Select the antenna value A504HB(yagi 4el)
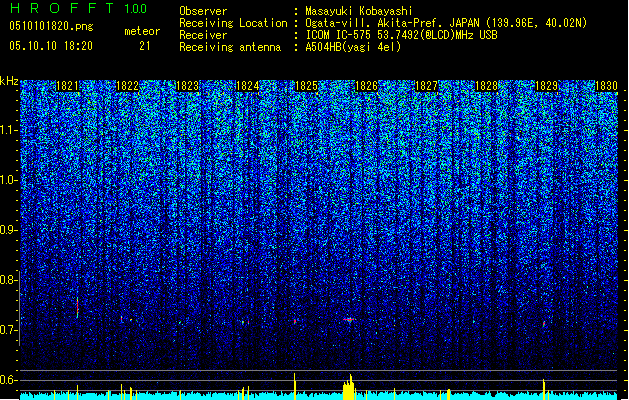The image size is (629, 400). (353, 47)
